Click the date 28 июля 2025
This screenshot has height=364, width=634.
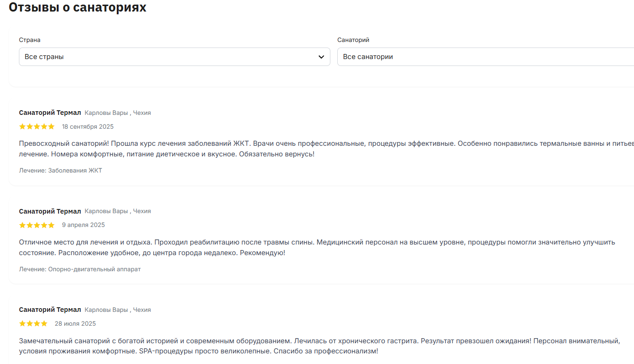click(75, 324)
